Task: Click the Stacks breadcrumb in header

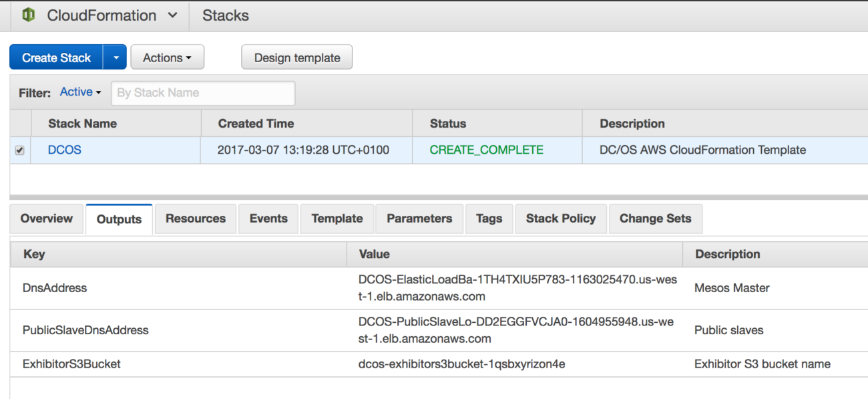Action: click(x=226, y=15)
